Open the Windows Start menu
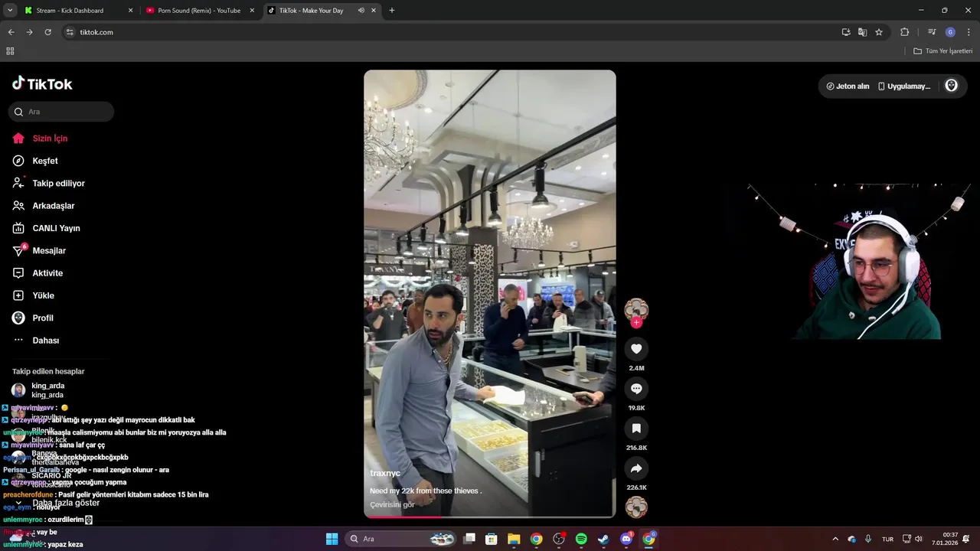Screen dimensions: 980x551 [x=332, y=539]
